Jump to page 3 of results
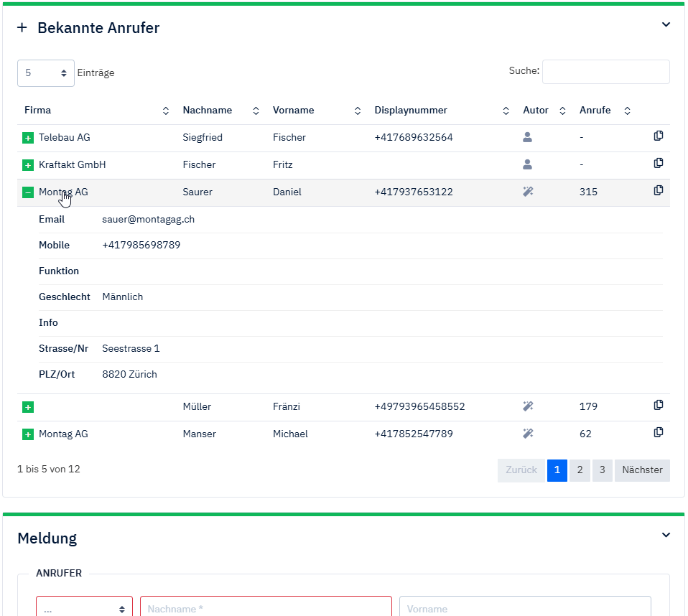 (602, 470)
